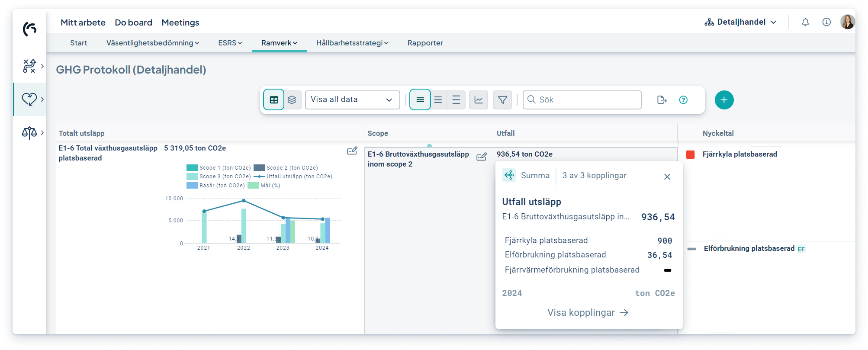Expand the Väsentlighetsbedömning menu

click(152, 43)
